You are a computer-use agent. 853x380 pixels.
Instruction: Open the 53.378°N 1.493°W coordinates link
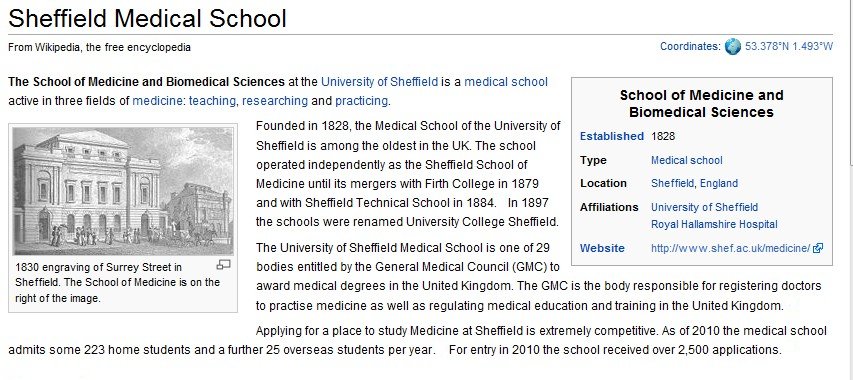pyautogui.click(x=789, y=47)
